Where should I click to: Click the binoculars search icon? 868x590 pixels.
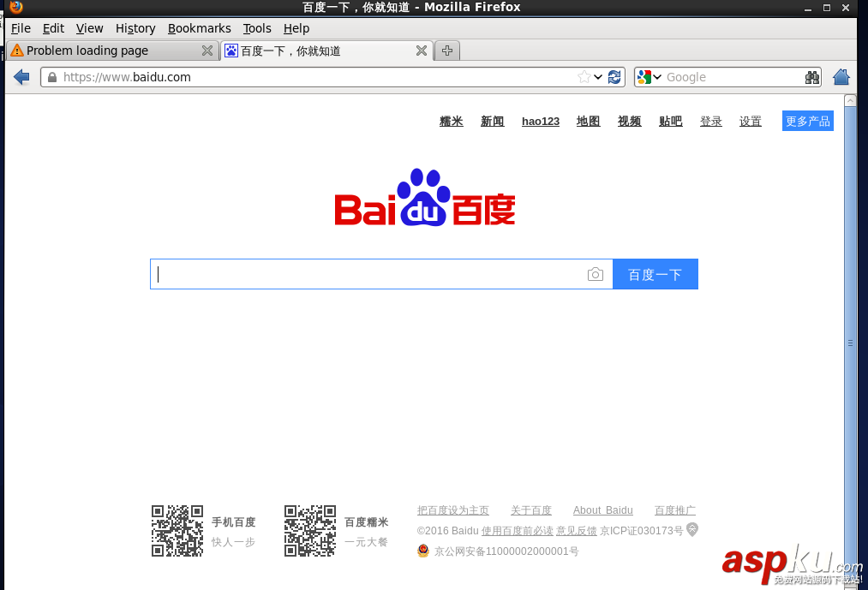[x=812, y=77]
